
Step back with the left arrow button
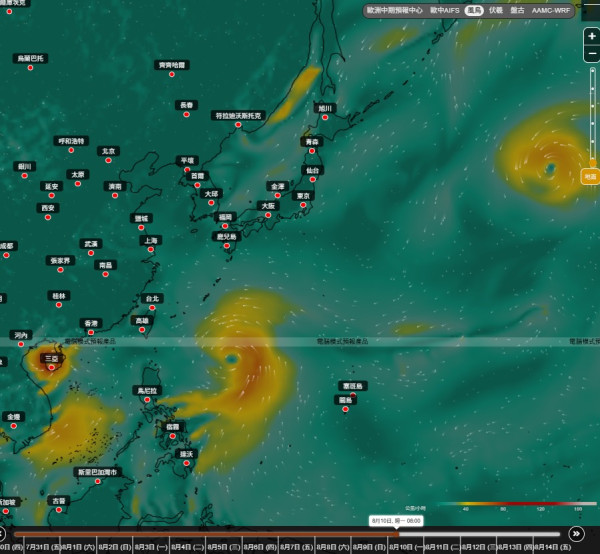2,533
